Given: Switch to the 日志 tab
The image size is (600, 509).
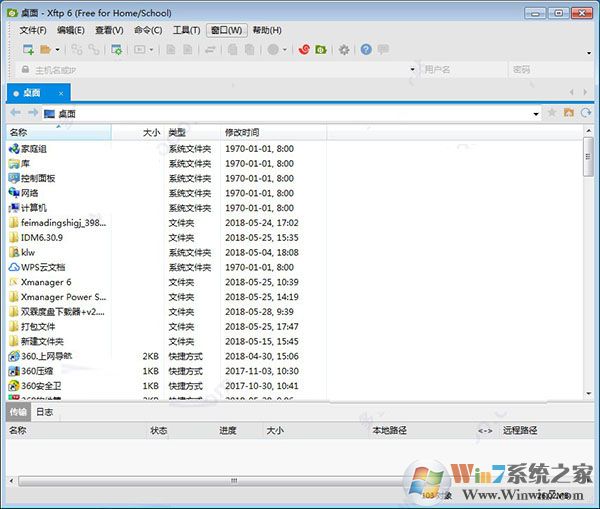Looking at the screenshot, I should 45,411.
